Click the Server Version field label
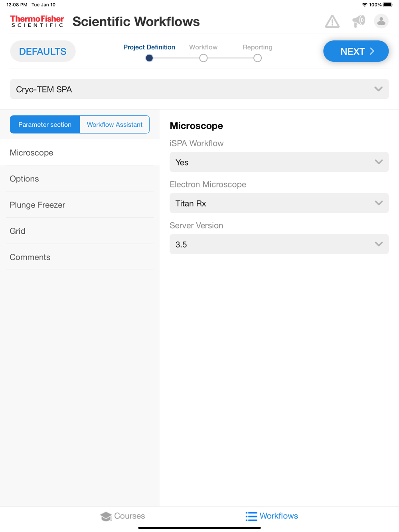This screenshot has width=399, height=532. click(x=196, y=225)
